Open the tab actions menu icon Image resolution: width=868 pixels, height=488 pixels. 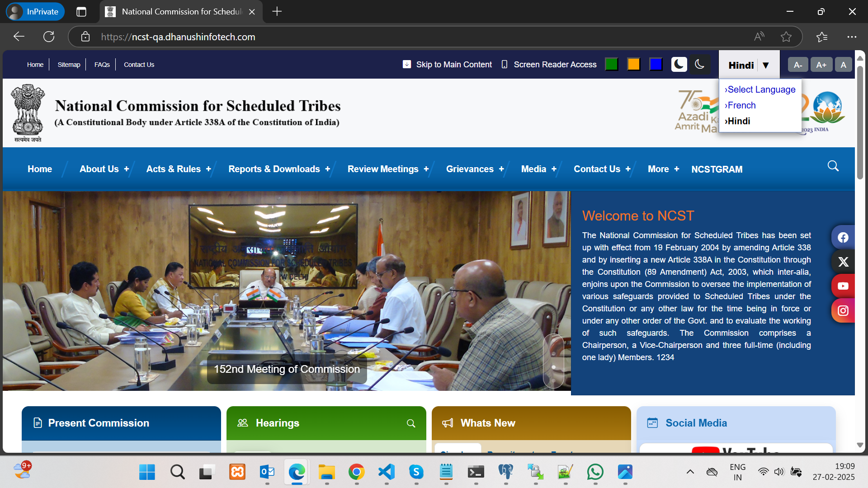tap(81, 12)
